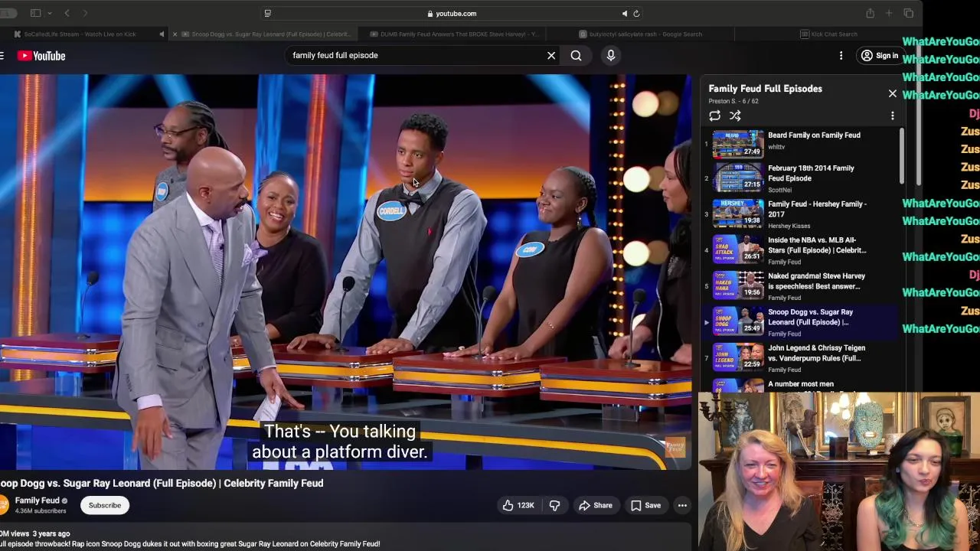Click the closed caption text overlay
Viewport: 980px width, 551px height.
[x=340, y=442]
